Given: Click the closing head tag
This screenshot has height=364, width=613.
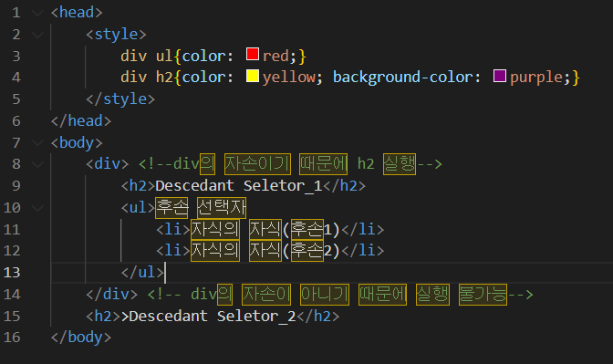Looking at the screenshot, I should click(81, 121).
